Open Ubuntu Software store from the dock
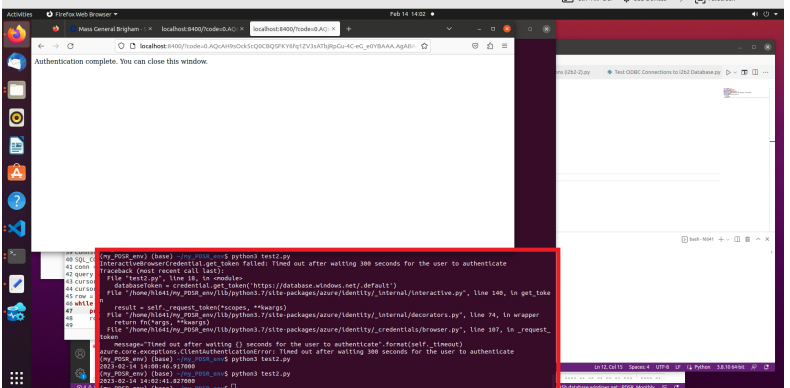The image size is (790, 388). click(16, 173)
